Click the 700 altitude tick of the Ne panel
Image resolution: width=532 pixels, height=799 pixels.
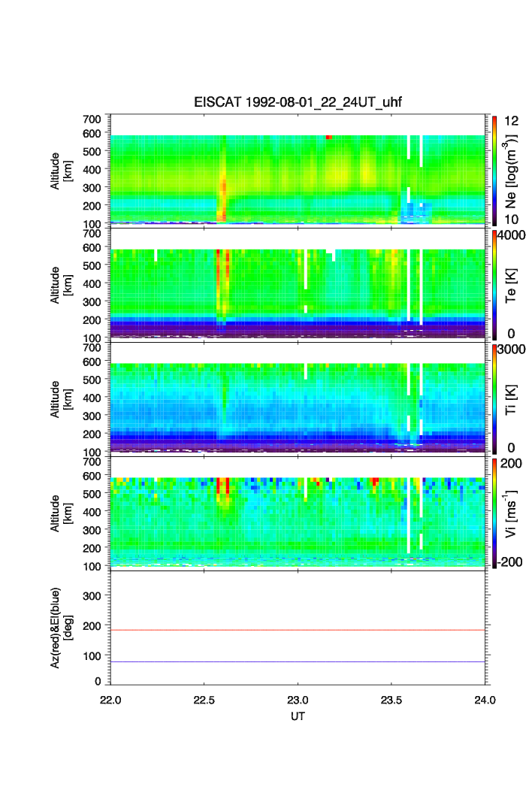pyautogui.click(x=92, y=120)
